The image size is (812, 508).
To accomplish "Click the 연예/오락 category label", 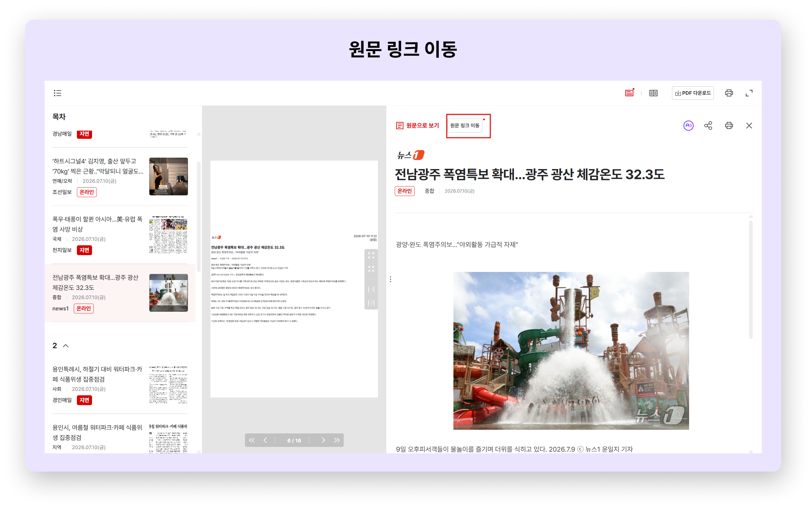I will [62, 181].
